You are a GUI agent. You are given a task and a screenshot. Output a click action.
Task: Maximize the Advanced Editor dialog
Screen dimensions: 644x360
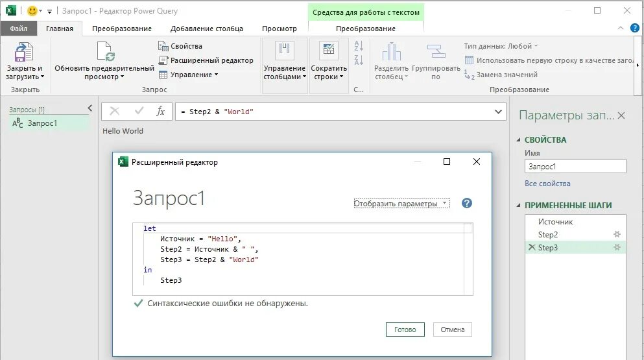447,162
